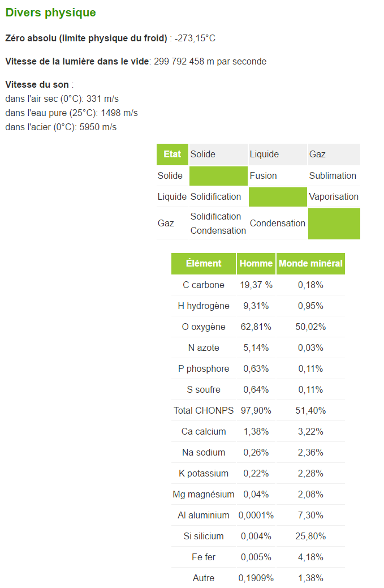Click the green Gaz-Gaz cell

click(x=334, y=224)
